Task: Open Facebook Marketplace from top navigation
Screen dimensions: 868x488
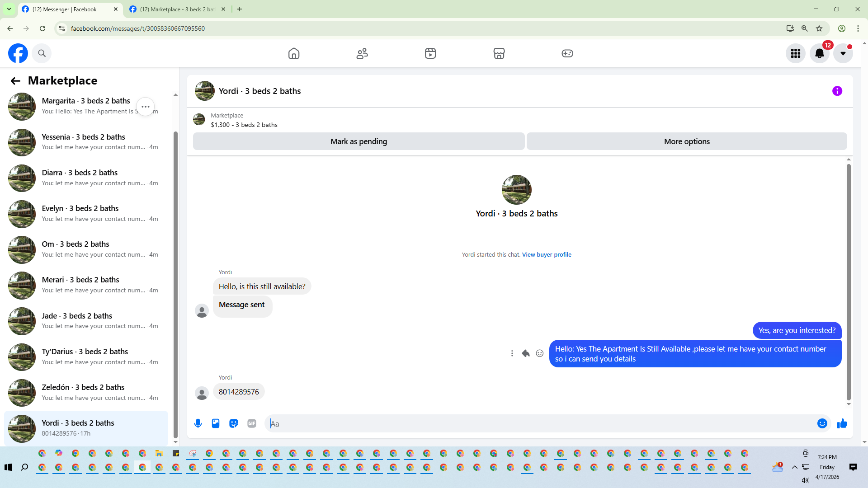Action: point(499,53)
